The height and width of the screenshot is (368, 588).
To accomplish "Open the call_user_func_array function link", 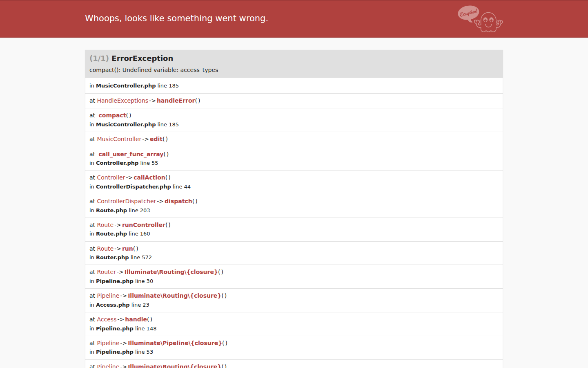I will tap(131, 154).
